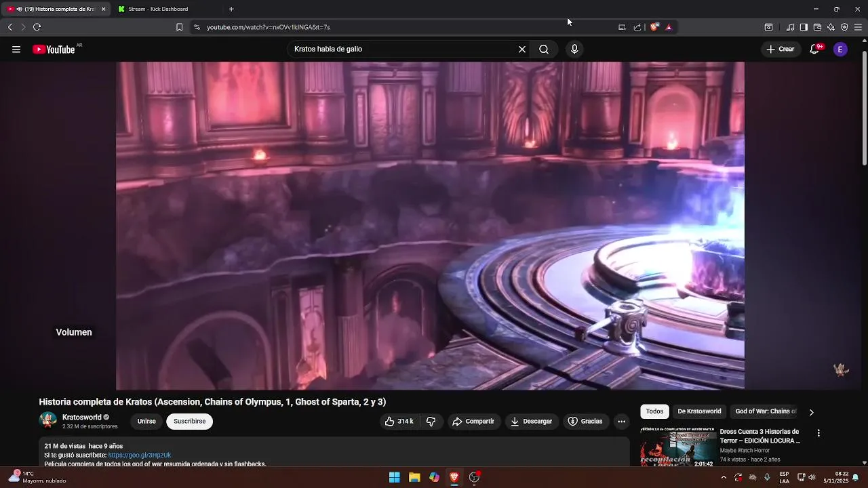Open the Brave main menu
Image resolution: width=868 pixels, height=488 pixels.
[x=858, y=27]
